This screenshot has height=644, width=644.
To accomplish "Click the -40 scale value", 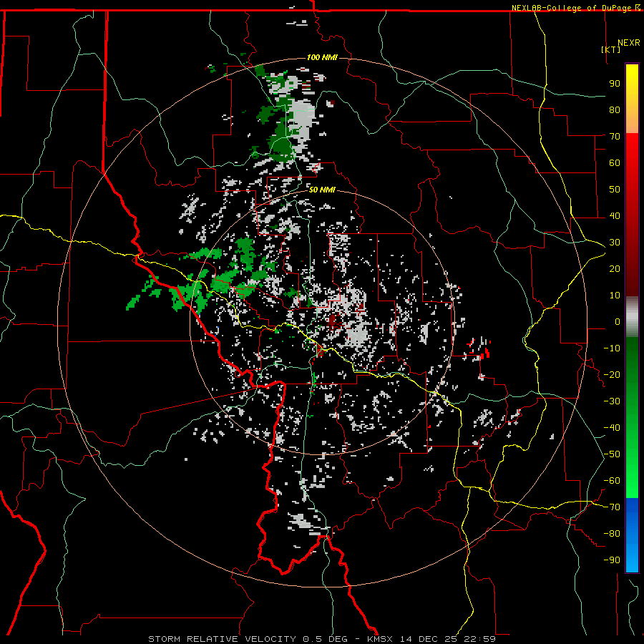I will (x=612, y=428).
